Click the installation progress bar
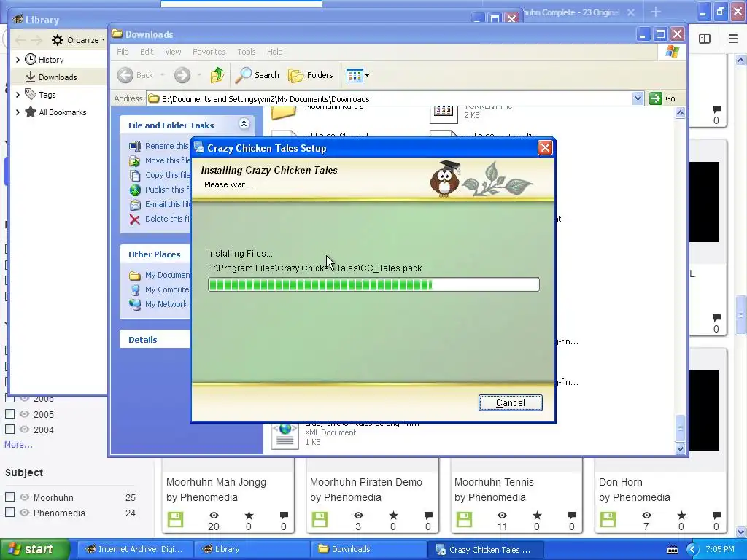747x560 pixels. 373,285
